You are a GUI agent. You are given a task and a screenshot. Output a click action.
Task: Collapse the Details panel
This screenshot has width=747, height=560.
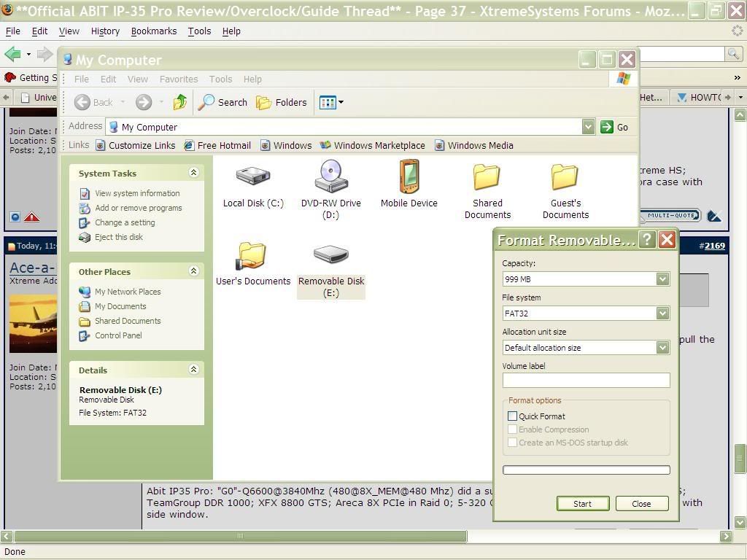[193, 369]
